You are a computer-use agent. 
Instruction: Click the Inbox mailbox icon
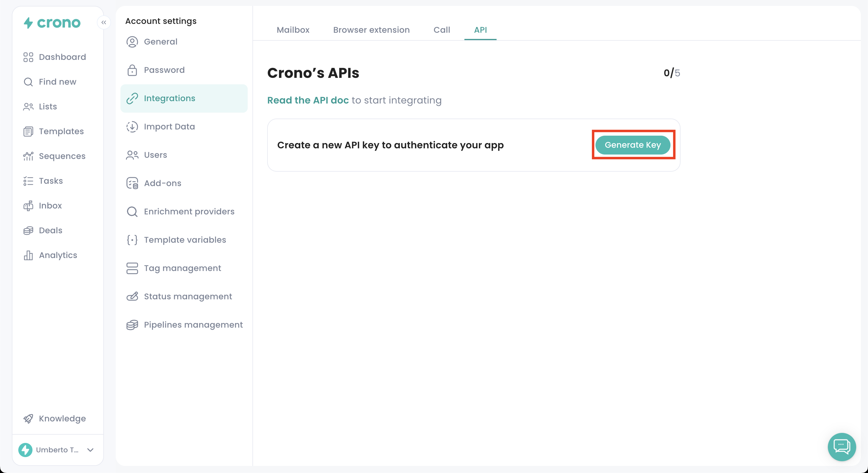[x=28, y=206]
